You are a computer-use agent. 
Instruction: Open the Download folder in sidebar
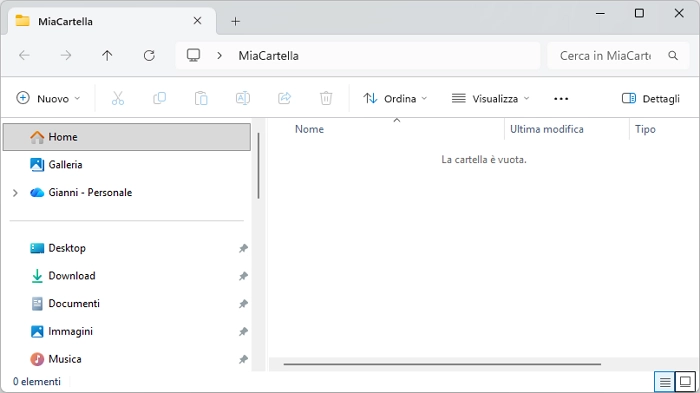pos(127,276)
